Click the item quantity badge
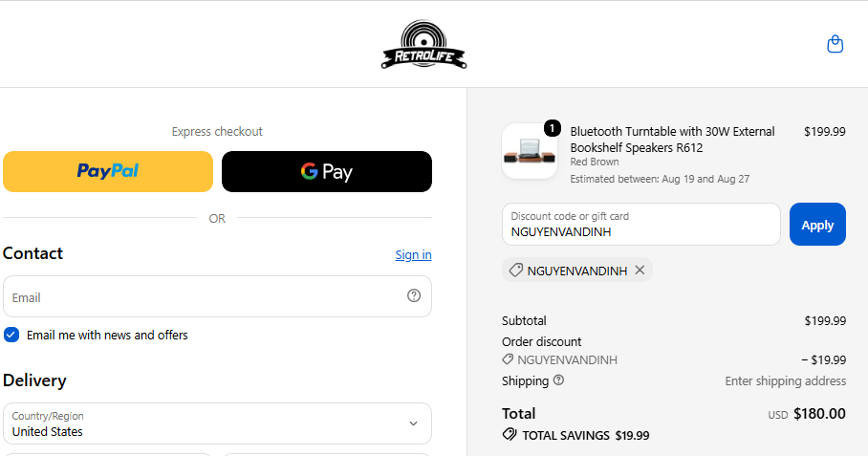The height and width of the screenshot is (456, 868). (x=552, y=128)
